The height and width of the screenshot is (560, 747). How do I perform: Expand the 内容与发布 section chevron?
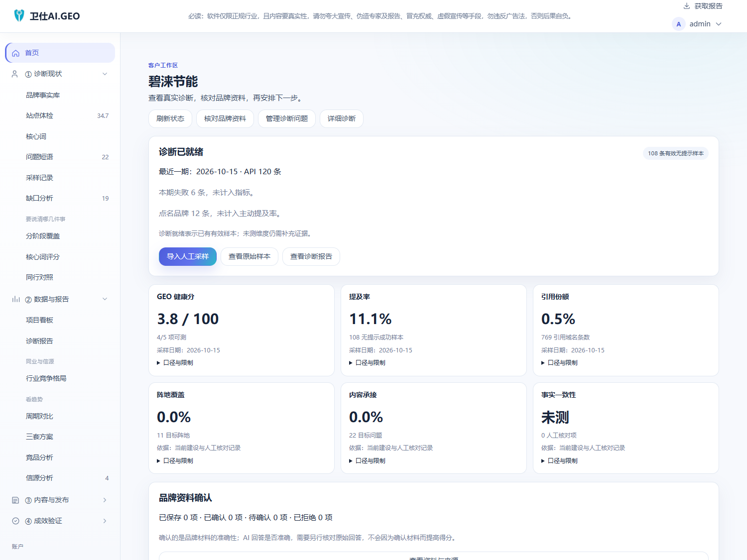105,500
